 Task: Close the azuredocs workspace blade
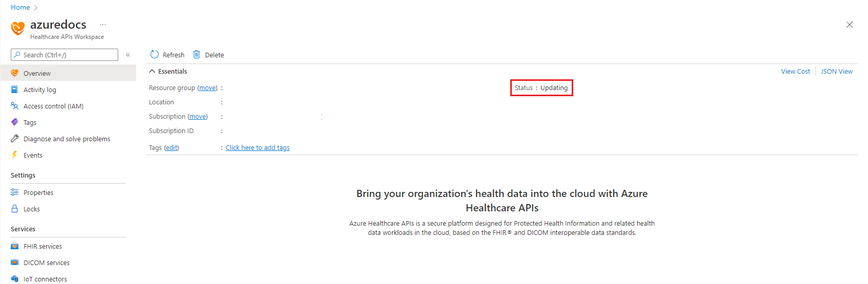click(x=850, y=25)
